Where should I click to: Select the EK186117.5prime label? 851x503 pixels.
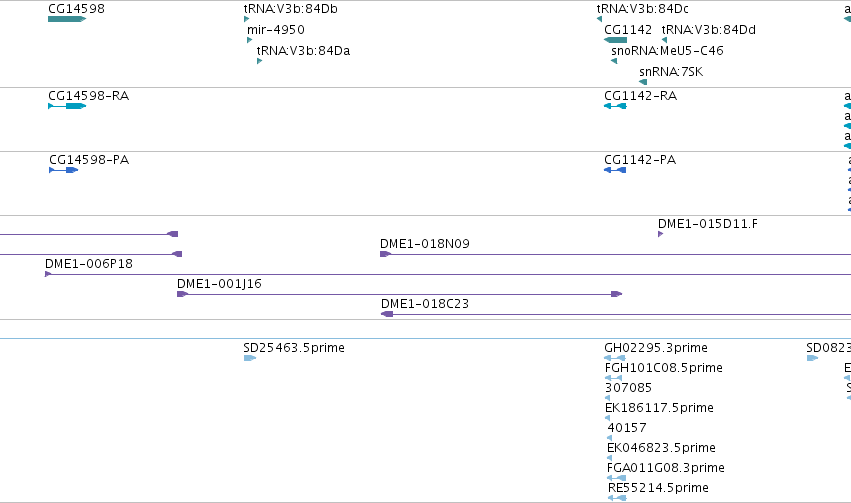[x=659, y=409]
